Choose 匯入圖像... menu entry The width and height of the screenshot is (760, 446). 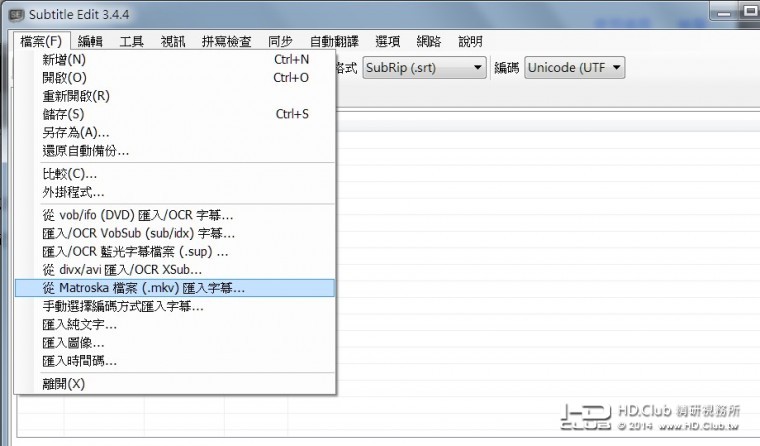[x=175, y=343]
